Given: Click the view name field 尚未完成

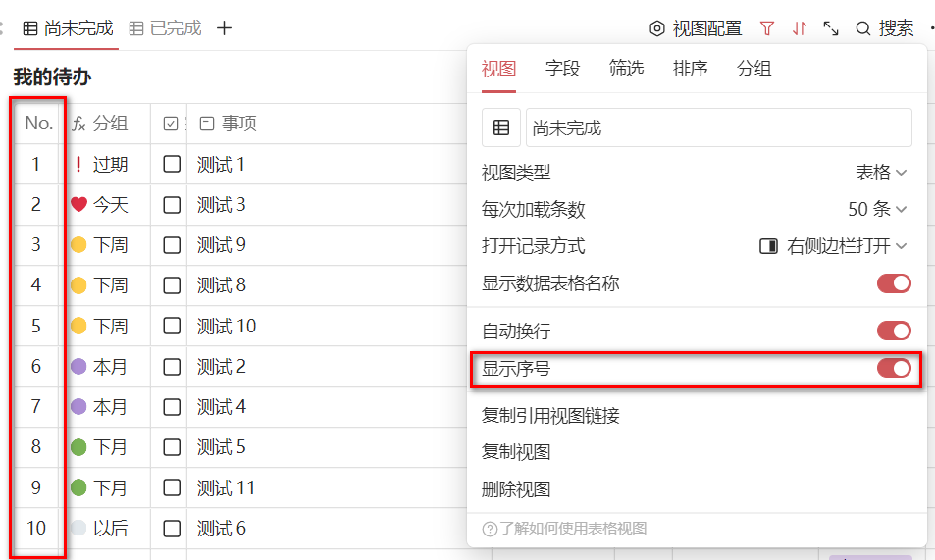Looking at the screenshot, I should [718, 127].
